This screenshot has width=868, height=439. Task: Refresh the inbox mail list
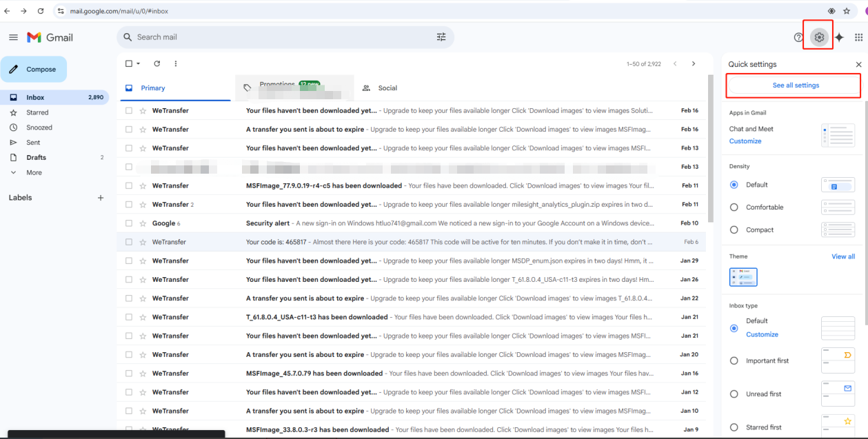pyautogui.click(x=157, y=63)
